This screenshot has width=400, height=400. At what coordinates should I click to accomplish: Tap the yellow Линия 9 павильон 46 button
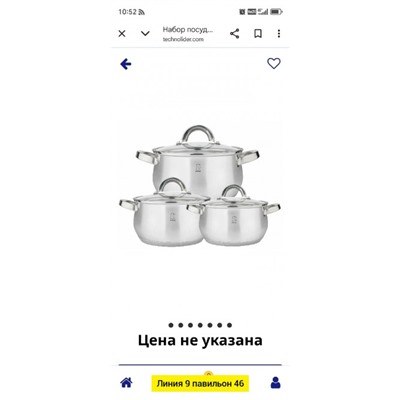point(200,383)
